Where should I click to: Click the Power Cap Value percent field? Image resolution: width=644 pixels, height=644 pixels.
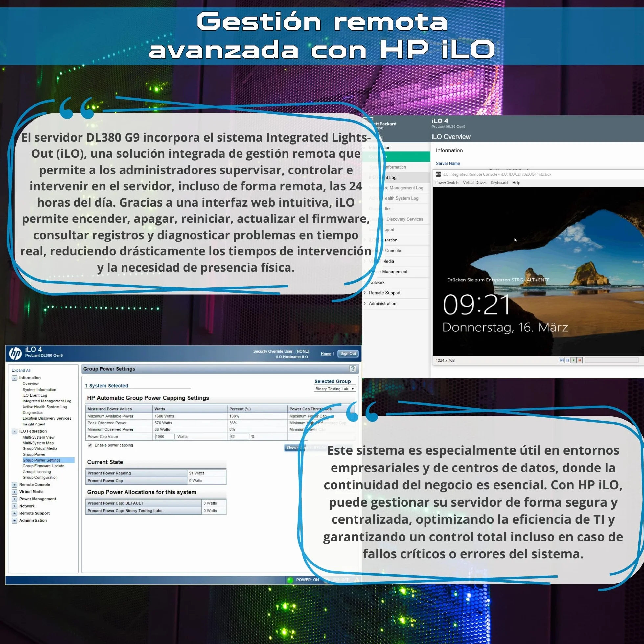pos(239,437)
